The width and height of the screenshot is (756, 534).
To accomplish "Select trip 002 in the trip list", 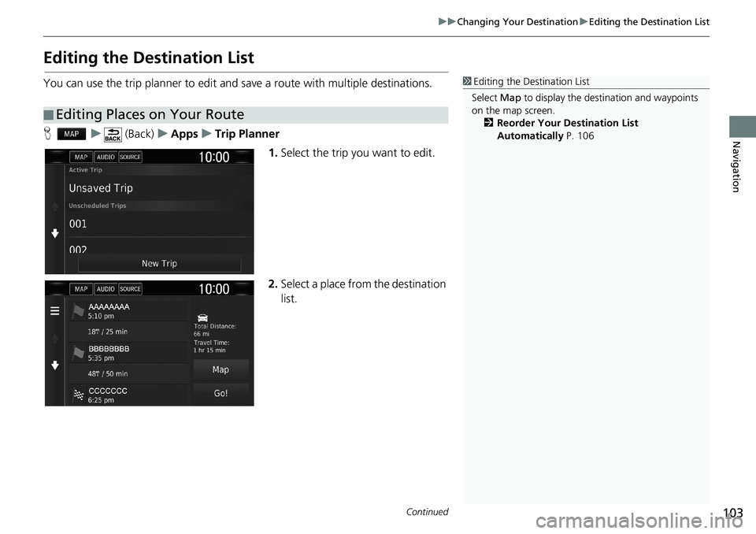I will pyautogui.click(x=159, y=247).
